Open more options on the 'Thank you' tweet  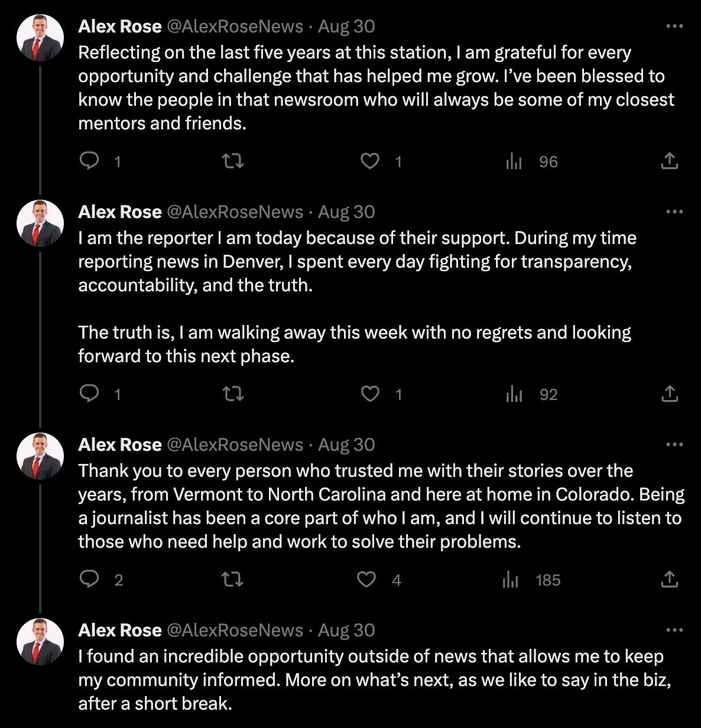(x=674, y=444)
